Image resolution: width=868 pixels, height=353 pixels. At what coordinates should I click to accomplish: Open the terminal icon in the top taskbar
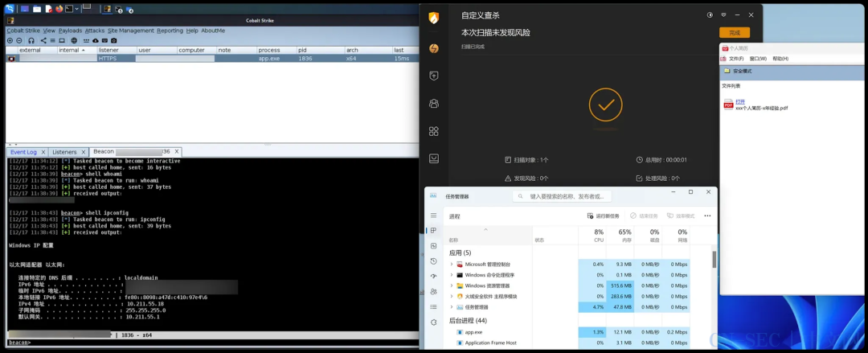tap(69, 9)
